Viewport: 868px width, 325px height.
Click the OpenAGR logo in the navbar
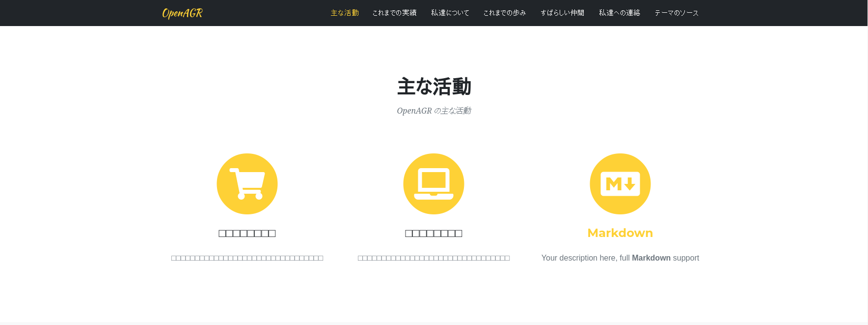(182, 13)
